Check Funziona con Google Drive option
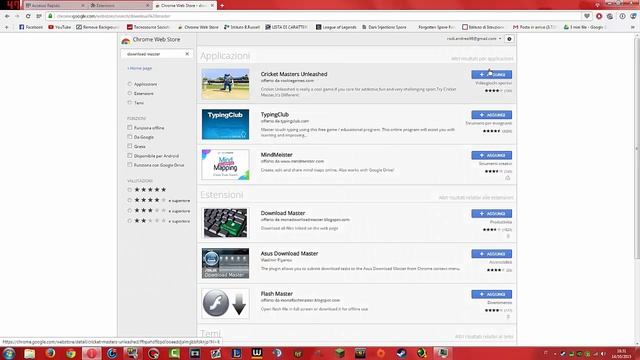This screenshot has height=360, width=640. [x=130, y=165]
